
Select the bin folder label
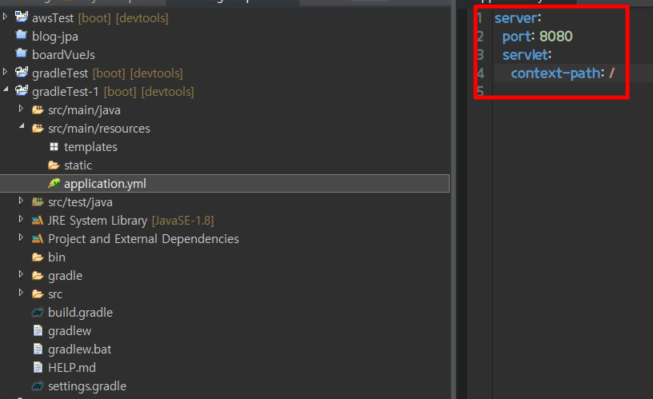tap(57, 257)
